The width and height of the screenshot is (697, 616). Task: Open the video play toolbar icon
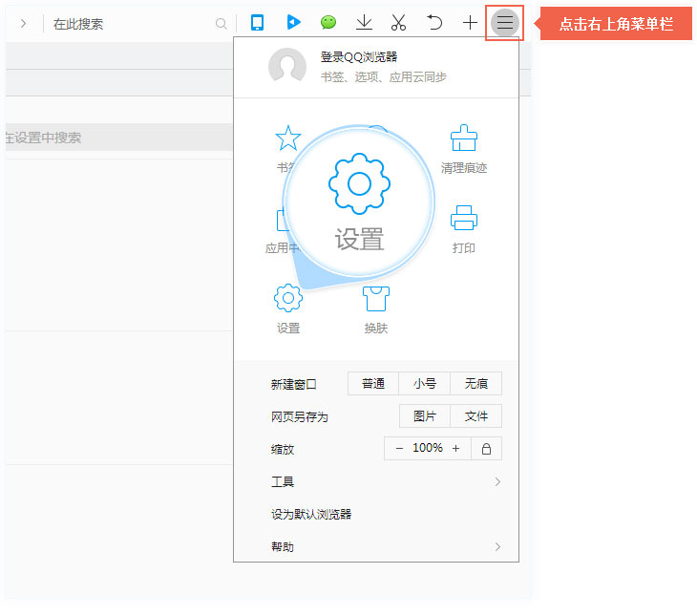point(293,22)
